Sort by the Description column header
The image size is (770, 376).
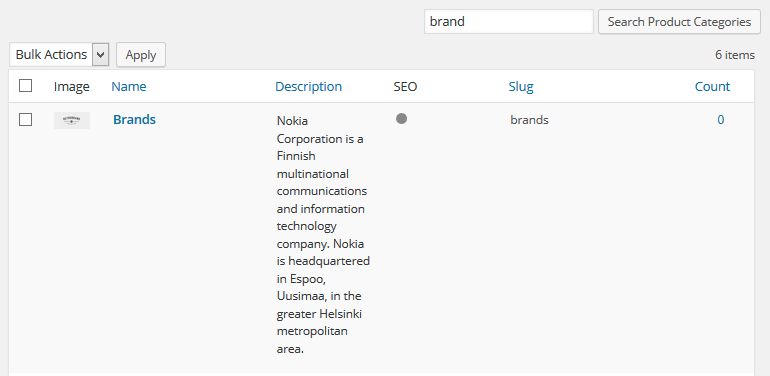(308, 86)
